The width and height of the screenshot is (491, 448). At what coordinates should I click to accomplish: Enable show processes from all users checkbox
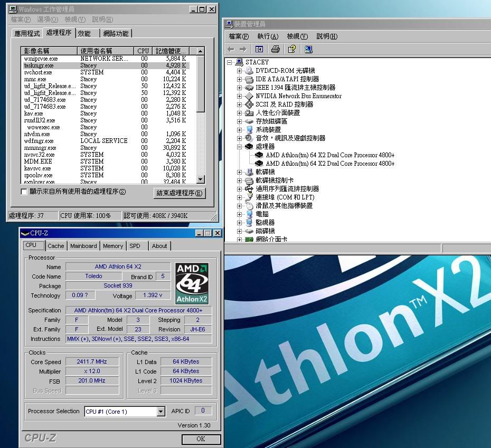coord(24,192)
